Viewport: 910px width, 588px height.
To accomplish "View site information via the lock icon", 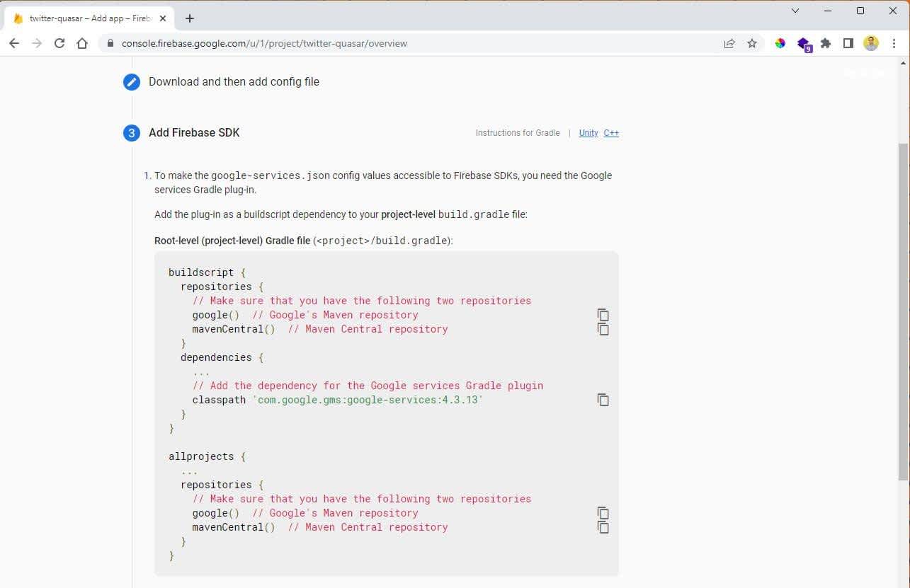I will (110, 43).
